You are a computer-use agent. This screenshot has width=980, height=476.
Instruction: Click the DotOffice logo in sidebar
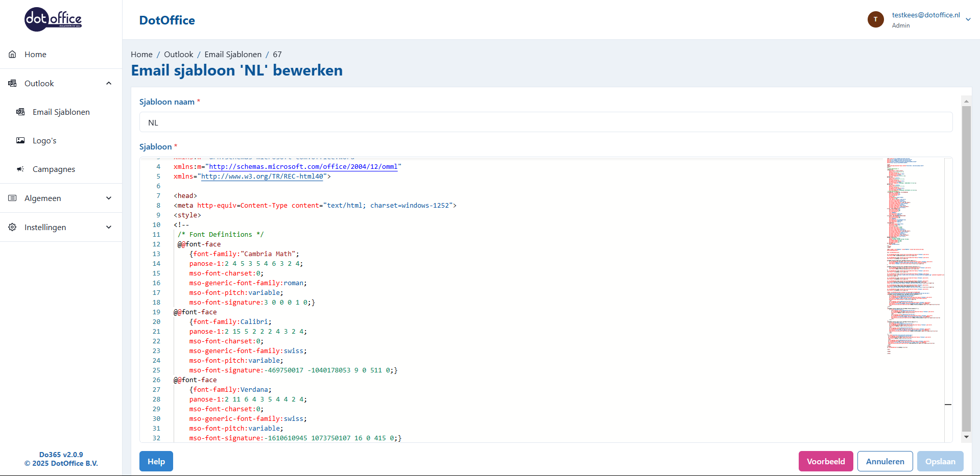coord(53,19)
